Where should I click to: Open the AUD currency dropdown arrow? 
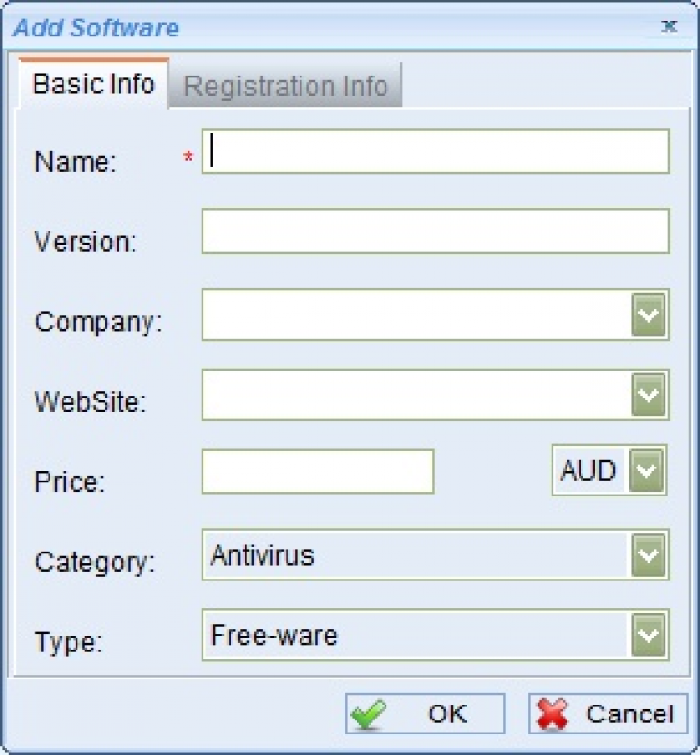tap(645, 470)
